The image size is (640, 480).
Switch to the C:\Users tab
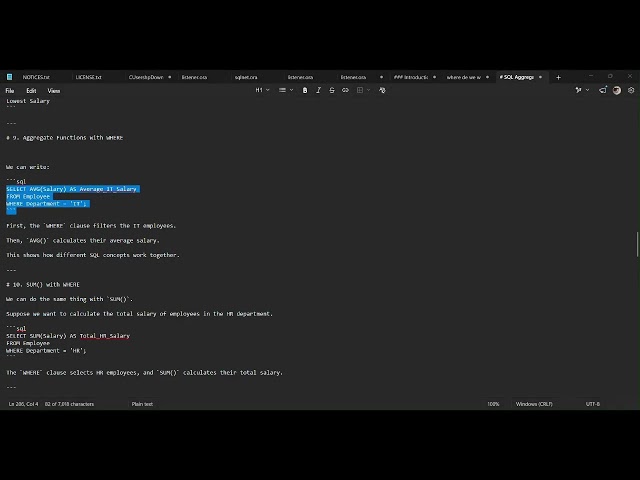(x=146, y=77)
